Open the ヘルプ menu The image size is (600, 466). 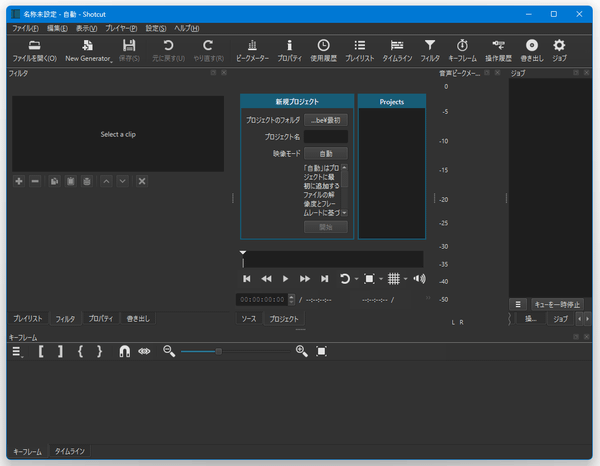pyautogui.click(x=187, y=28)
